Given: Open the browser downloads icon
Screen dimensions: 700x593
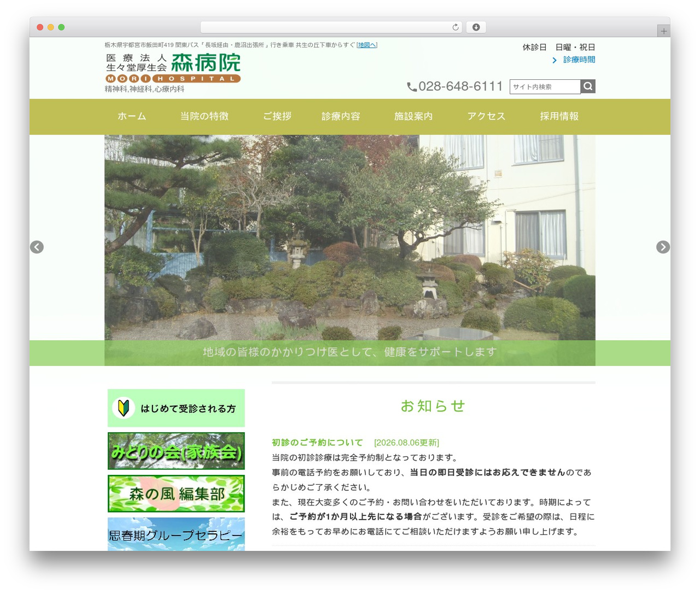Looking at the screenshot, I should (476, 27).
